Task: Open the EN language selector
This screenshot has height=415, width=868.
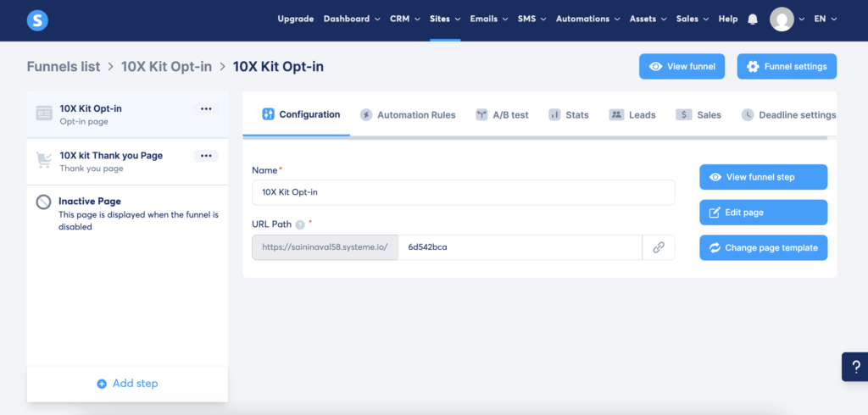Action: [825, 19]
